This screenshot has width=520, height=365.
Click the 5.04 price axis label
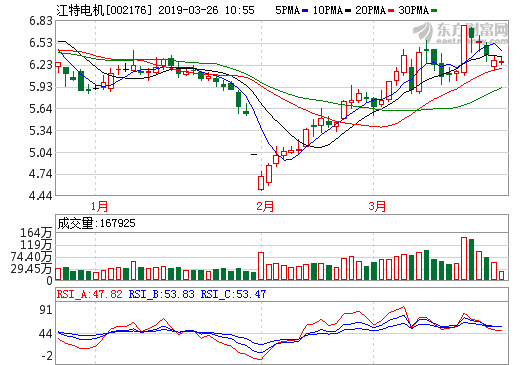(x=41, y=153)
